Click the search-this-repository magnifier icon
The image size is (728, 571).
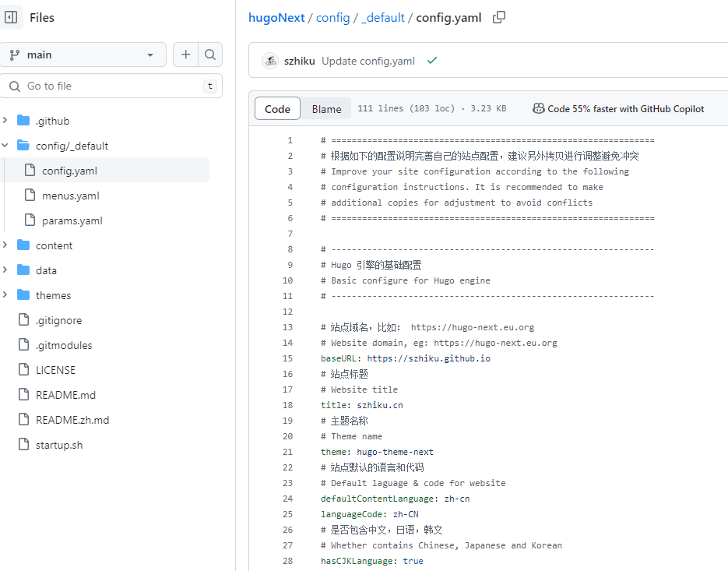209,55
